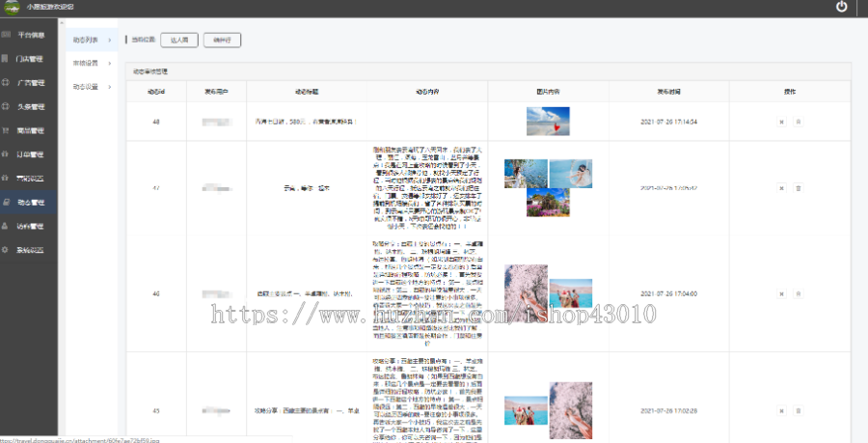The height and width of the screenshot is (443, 868).
Task: Click the 头条管理 sidebar icon
Action: [x=6, y=106]
